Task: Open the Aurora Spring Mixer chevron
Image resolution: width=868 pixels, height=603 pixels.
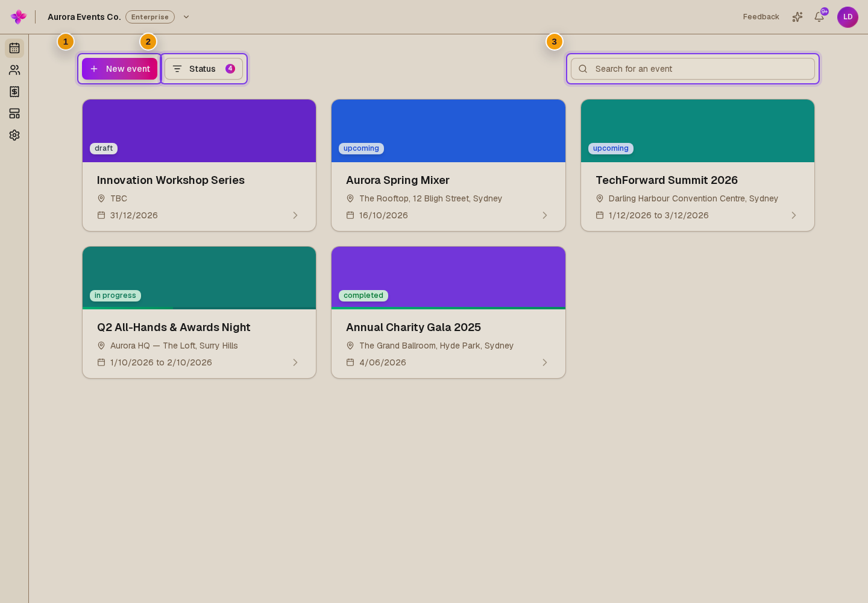Action: (545, 215)
